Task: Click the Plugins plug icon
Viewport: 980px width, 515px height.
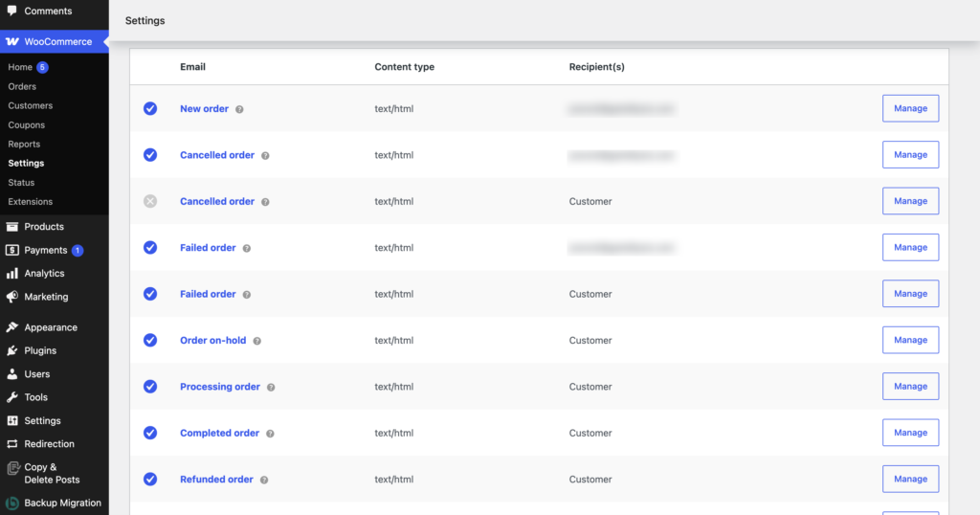Action: [11, 350]
